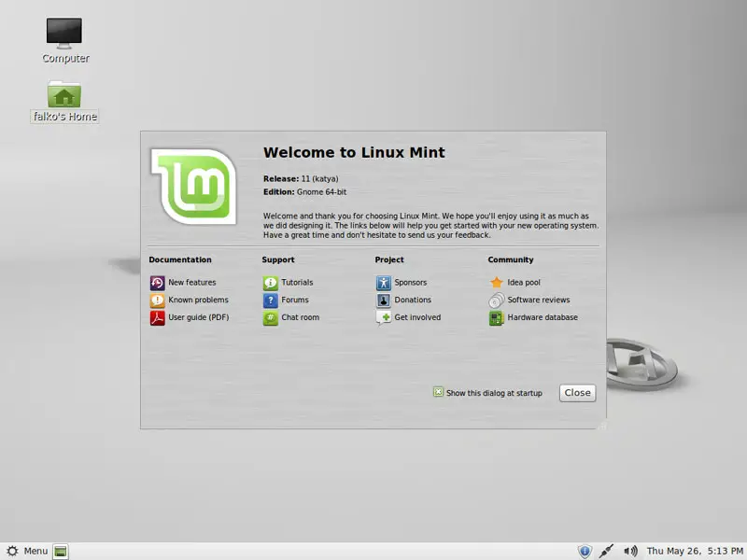This screenshot has height=560, width=747.
Task: Click the network connection tray icon
Action: pyautogui.click(x=606, y=552)
